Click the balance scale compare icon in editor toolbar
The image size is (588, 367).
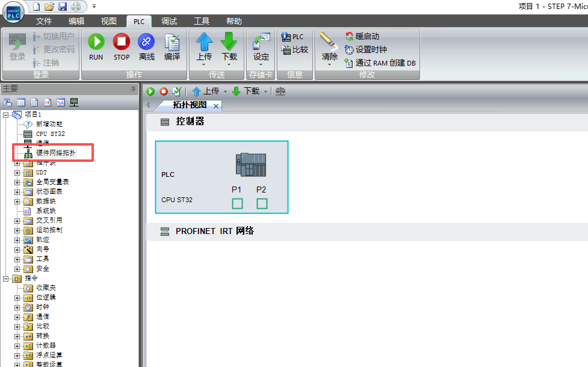[x=280, y=91]
